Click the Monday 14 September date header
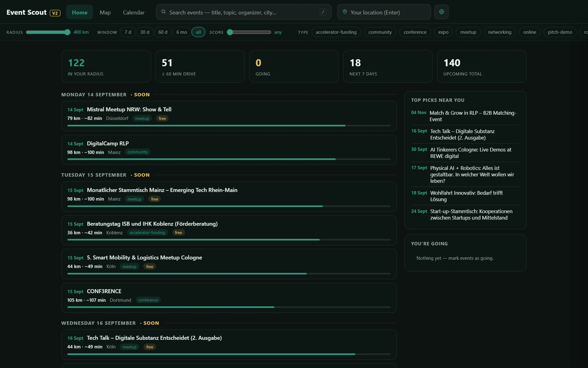Viewport: 588px width, 368px height. click(94, 94)
